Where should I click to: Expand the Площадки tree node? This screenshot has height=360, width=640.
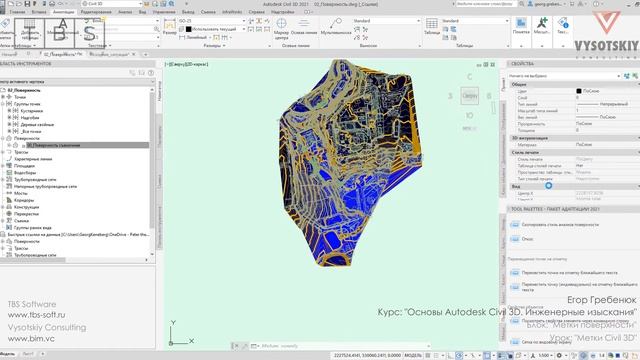(x=3, y=166)
